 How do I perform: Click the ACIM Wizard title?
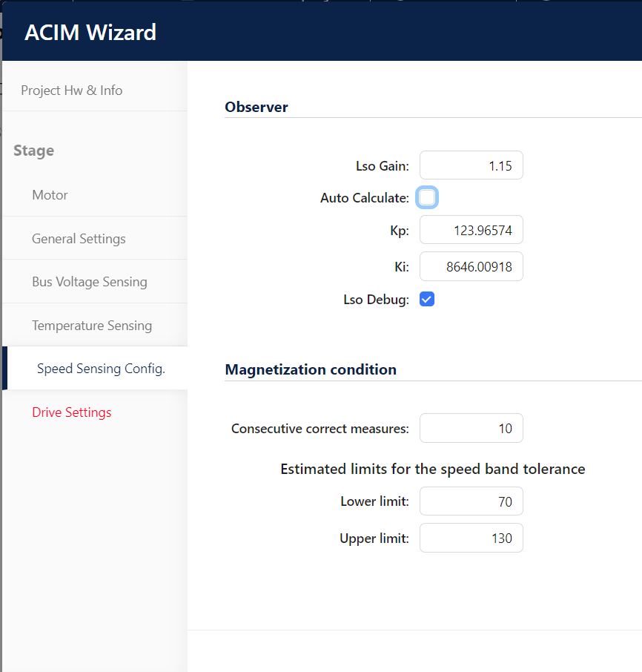[x=90, y=33]
